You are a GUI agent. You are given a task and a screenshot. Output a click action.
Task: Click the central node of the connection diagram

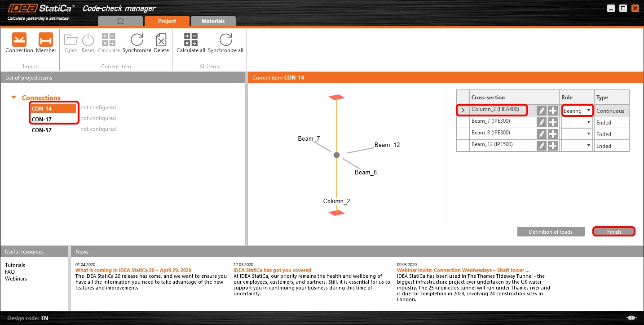pos(337,155)
